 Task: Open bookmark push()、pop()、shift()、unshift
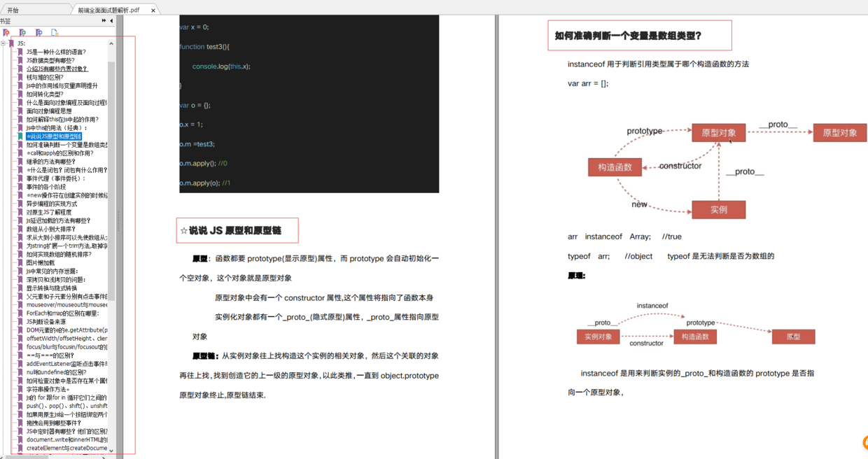[x=67, y=406]
